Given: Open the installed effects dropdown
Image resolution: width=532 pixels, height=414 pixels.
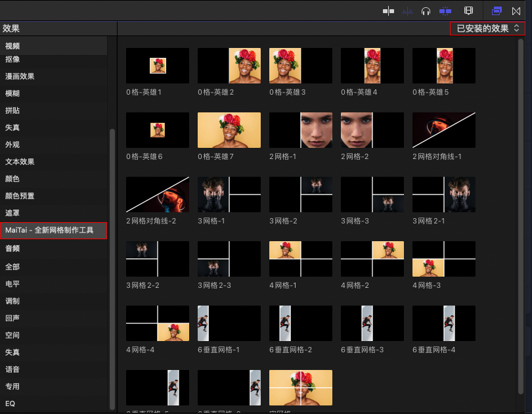Looking at the screenshot, I should tap(487, 28).
